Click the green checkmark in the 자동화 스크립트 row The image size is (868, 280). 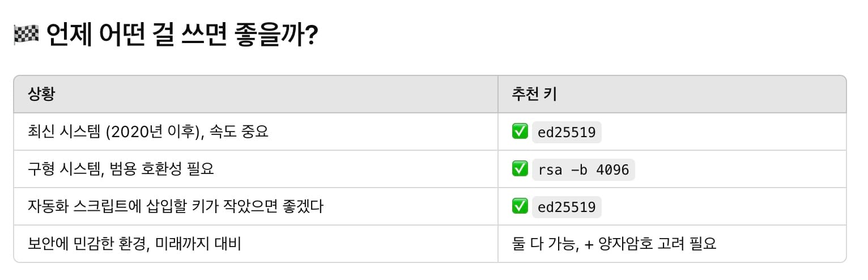click(520, 206)
